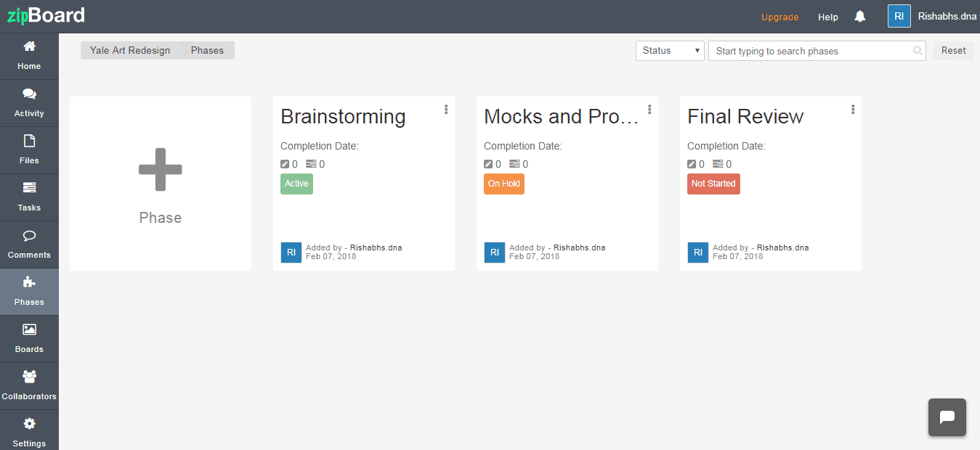Click Yale Art Redesign breadcrumb
Image resolution: width=980 pixels, height=450 pixels.
pos(130,51)
